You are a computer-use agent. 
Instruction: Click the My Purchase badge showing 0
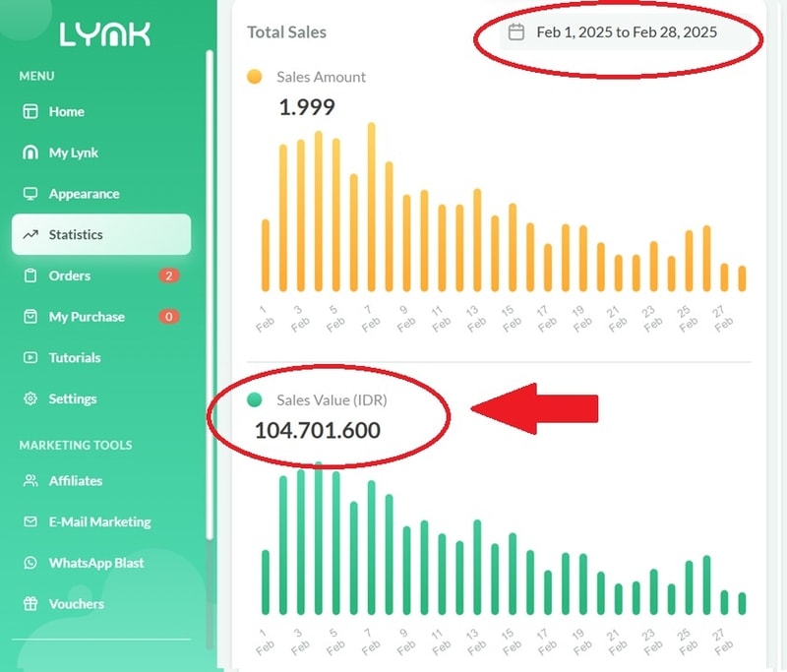click(x=169, y=317)
